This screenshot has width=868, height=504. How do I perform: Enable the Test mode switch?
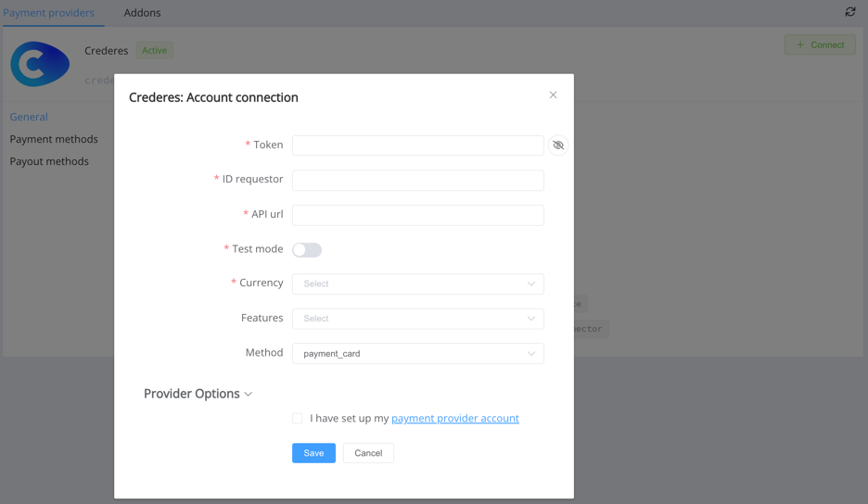tap(307, 250)
